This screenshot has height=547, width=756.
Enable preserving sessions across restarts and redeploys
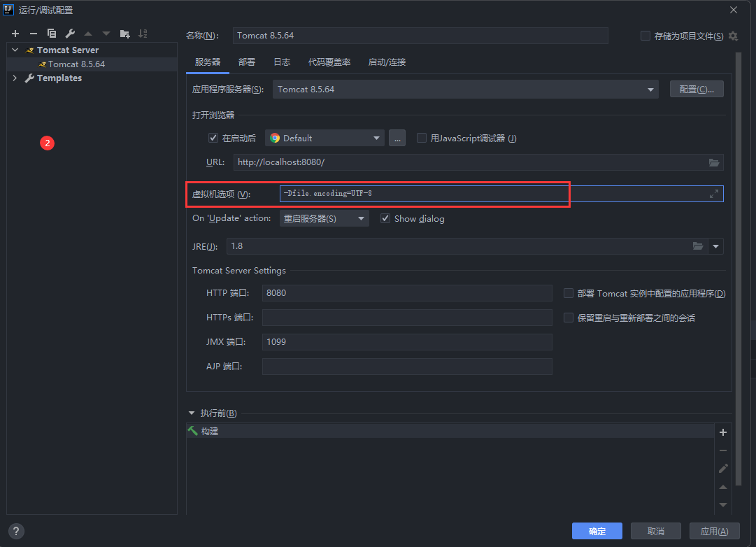pos(569,318)
